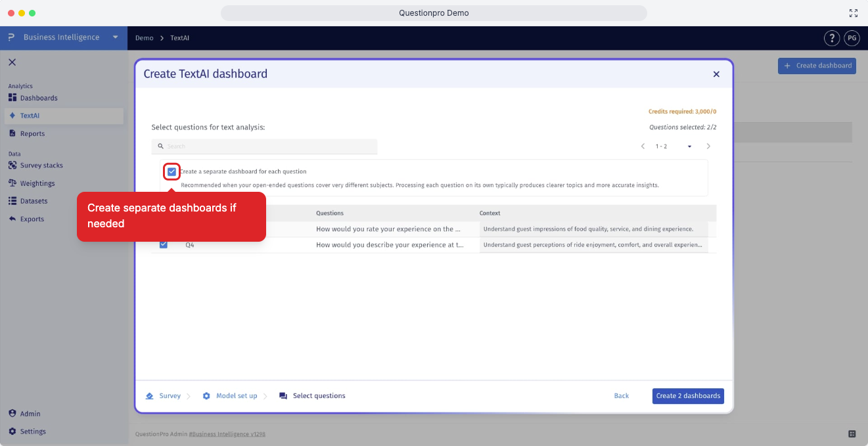Close the Create TextAI dashboard dialog

point(716,74)
